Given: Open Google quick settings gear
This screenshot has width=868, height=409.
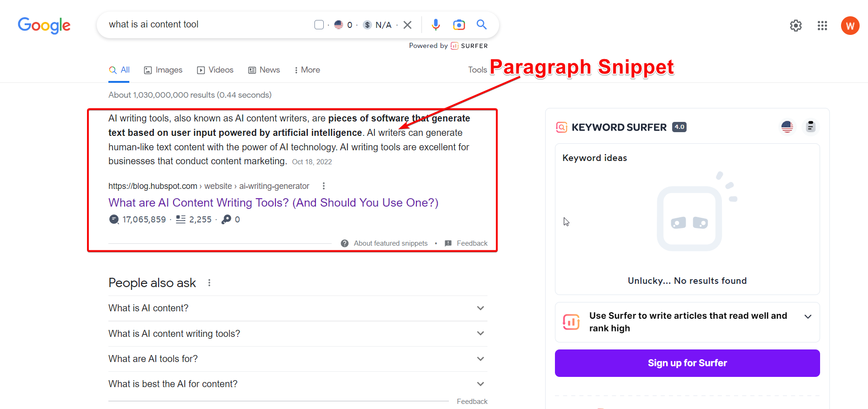Looking at the screenshot, I should 796,26.
